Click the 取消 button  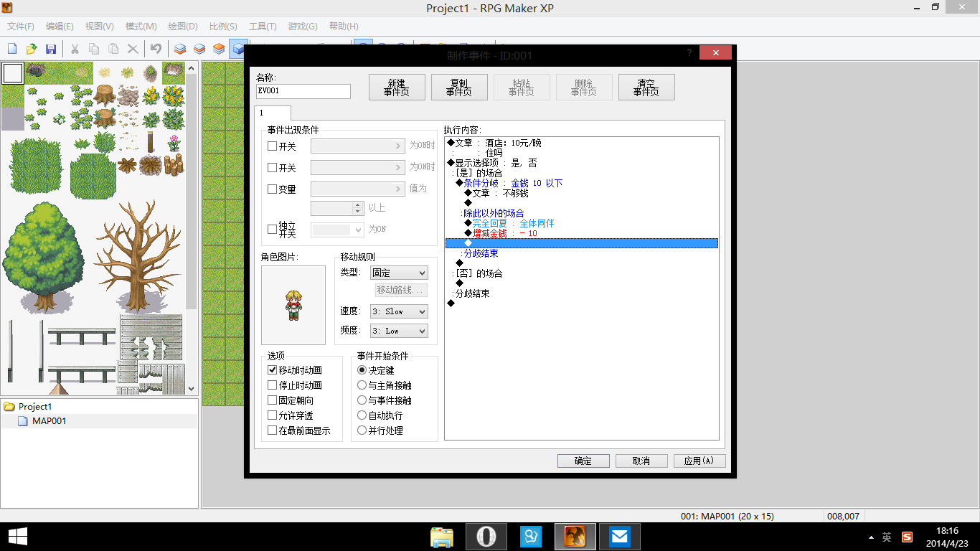click(641, 461)
